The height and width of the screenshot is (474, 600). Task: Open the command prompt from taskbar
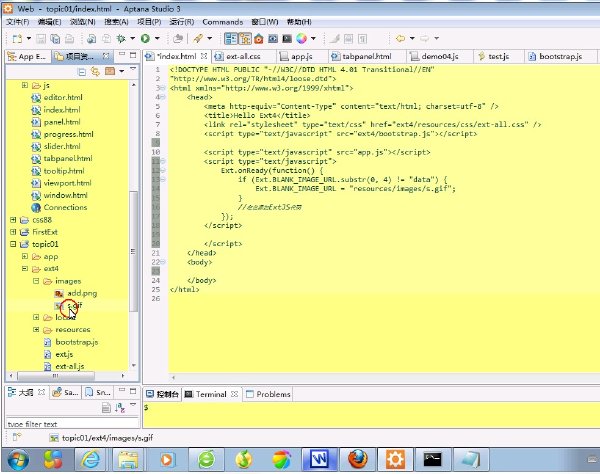pyautogui.click(x=433, y=459)
